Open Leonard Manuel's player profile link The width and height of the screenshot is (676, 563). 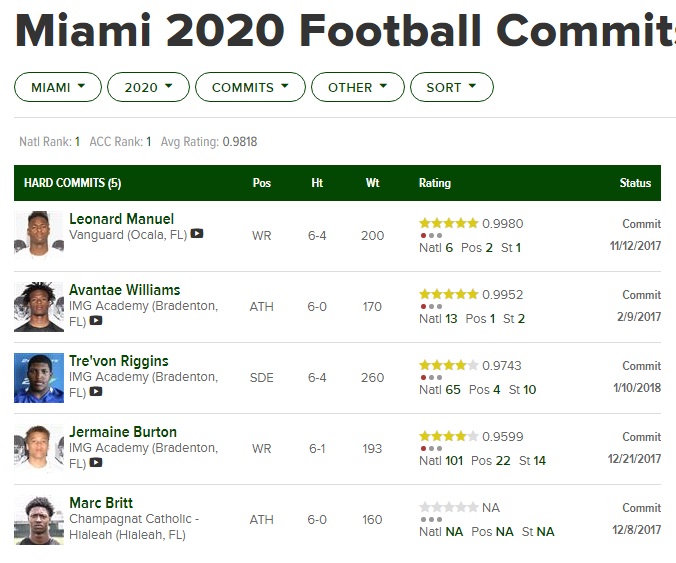(121, 219)
